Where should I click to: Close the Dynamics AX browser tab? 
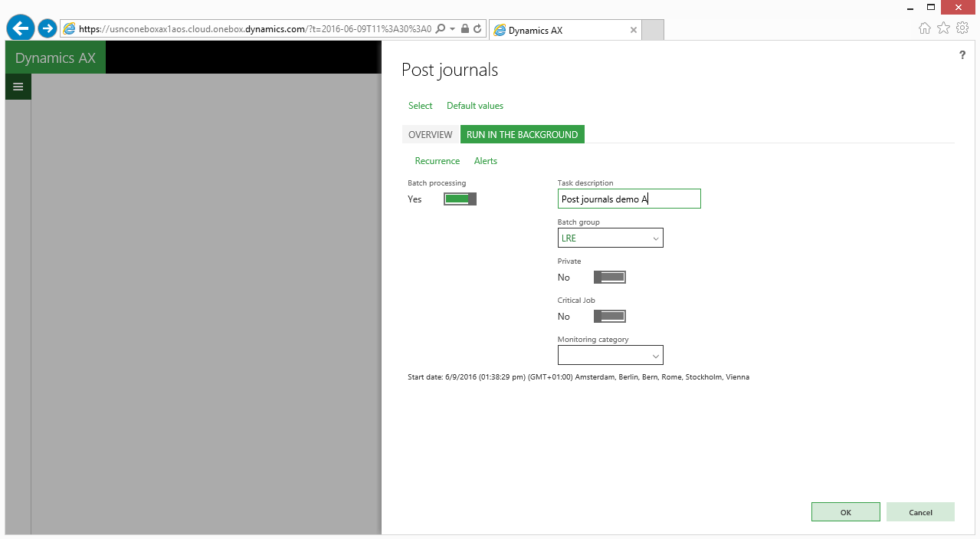click(633, 31)
